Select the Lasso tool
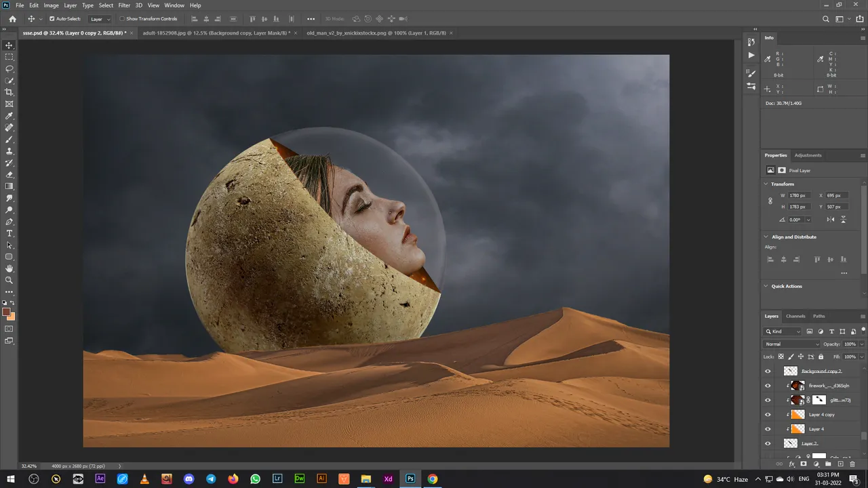868x488 pixels. [x=9, y=68]
